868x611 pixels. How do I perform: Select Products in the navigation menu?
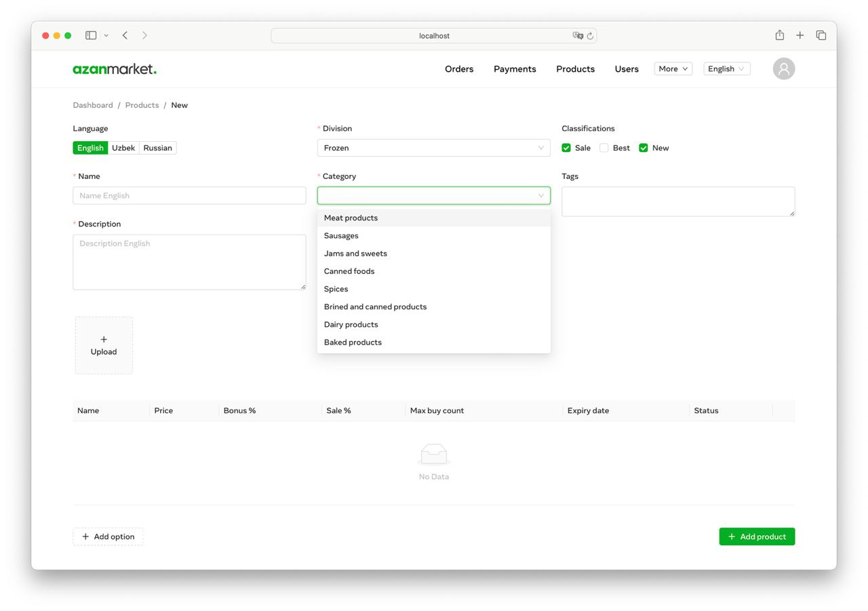tap(574, 68)
